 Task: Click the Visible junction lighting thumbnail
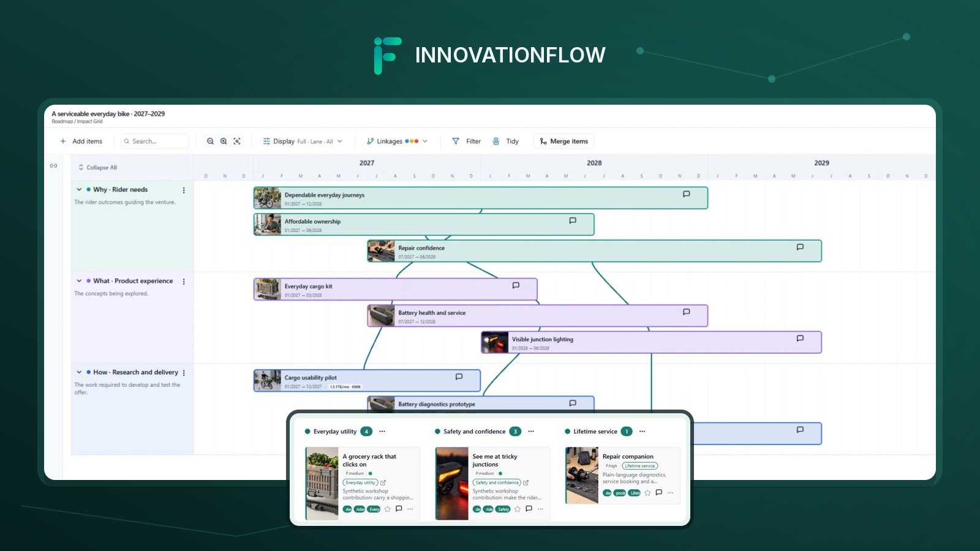point(495,342)
